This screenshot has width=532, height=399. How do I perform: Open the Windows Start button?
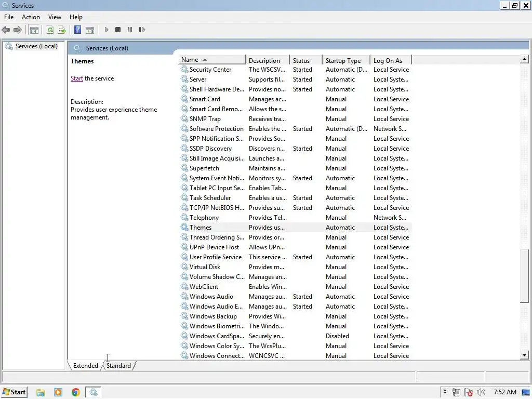pyautogui.click(x=14, y=392)
